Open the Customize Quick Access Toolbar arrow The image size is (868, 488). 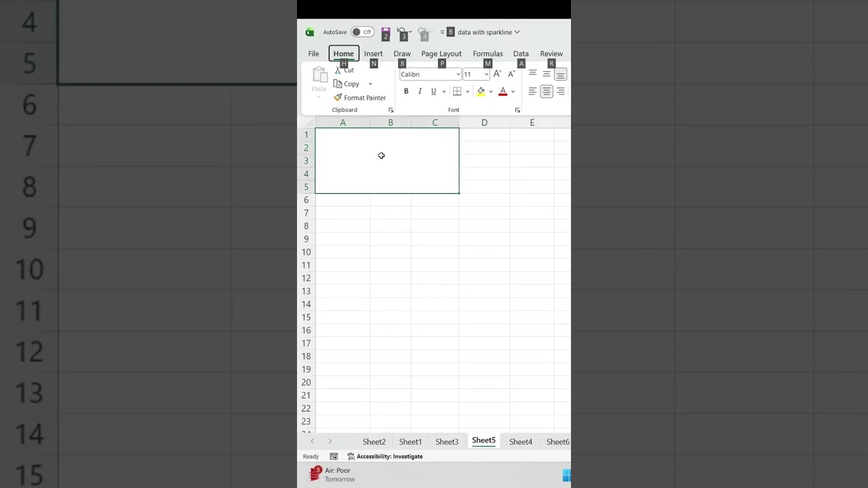tap(442, 33)
